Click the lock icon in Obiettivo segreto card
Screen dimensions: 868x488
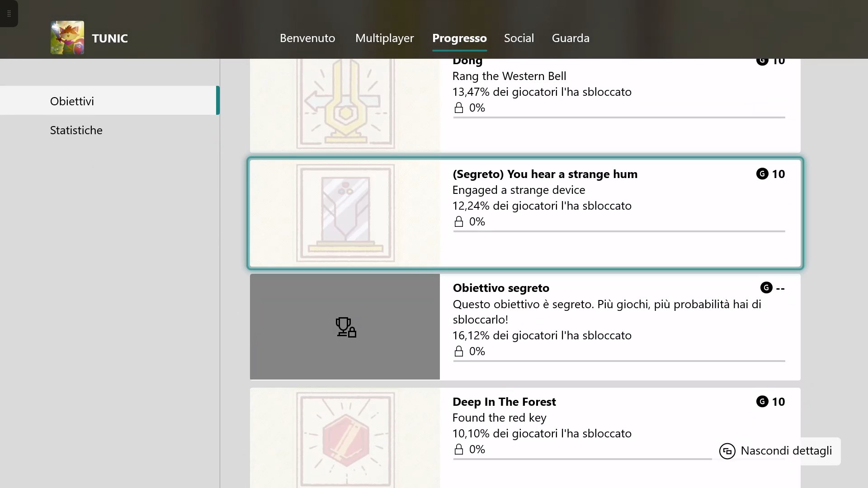click(459, 351)
